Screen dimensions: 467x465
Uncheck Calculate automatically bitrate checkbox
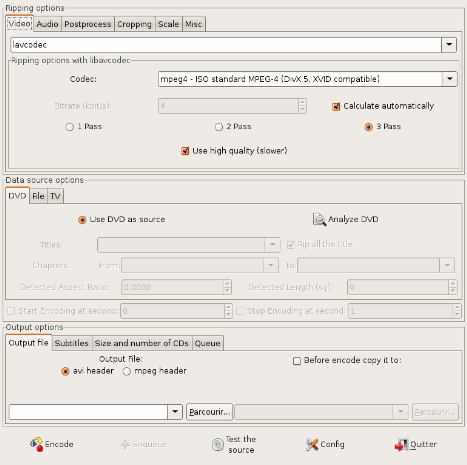click(x=336, y=106)
